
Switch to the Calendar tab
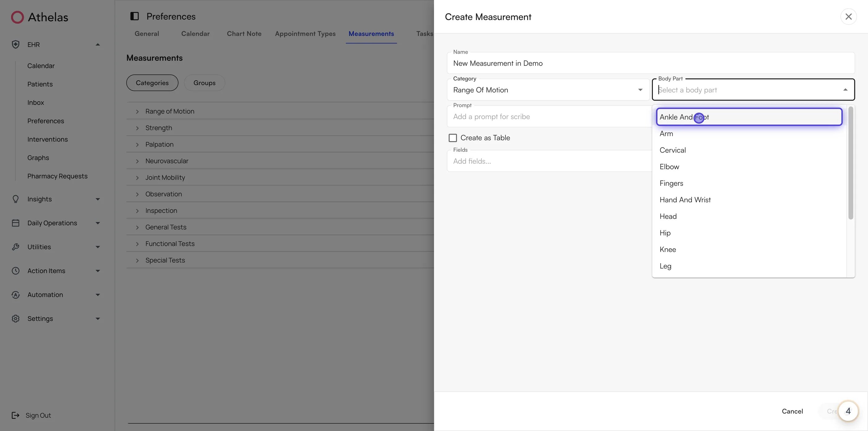195,34
